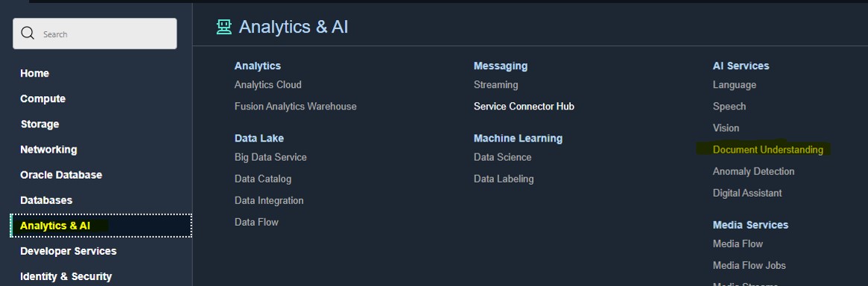Go to the Networking category

point(48,150)
